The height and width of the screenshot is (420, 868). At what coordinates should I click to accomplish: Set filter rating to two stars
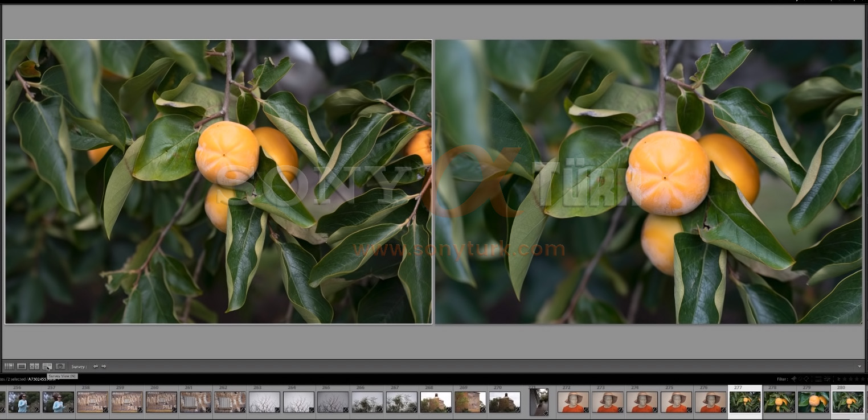click(x=851, y=379)
